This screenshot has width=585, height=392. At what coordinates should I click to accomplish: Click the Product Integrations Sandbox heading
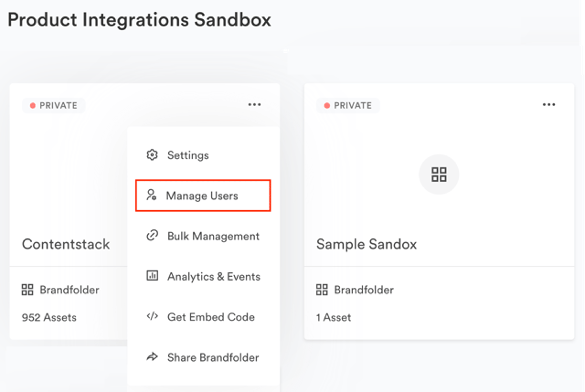(139, 20)
